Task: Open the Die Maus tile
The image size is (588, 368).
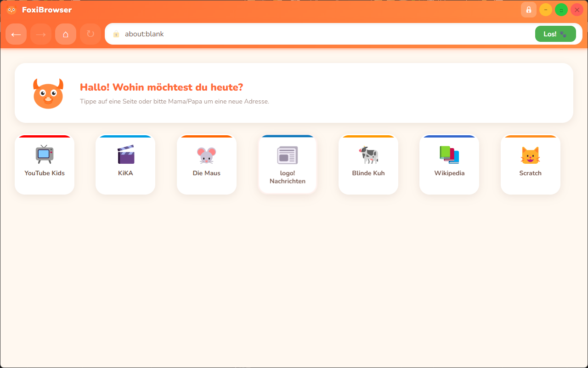Action: (207, 165)
